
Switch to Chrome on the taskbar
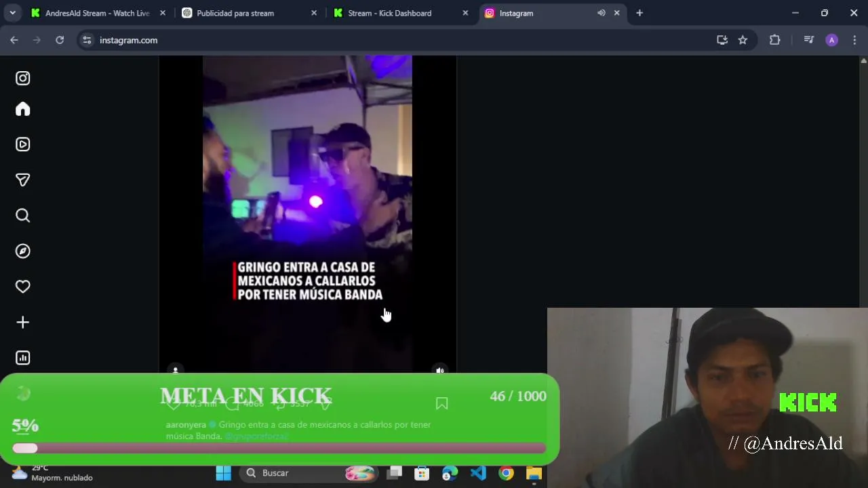(x=506, y=473)
